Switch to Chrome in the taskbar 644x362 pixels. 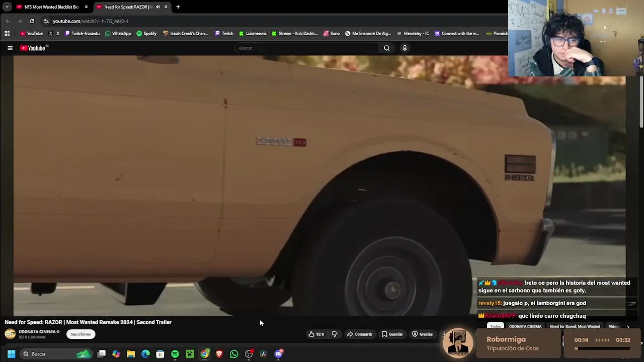tap(205, 354)
